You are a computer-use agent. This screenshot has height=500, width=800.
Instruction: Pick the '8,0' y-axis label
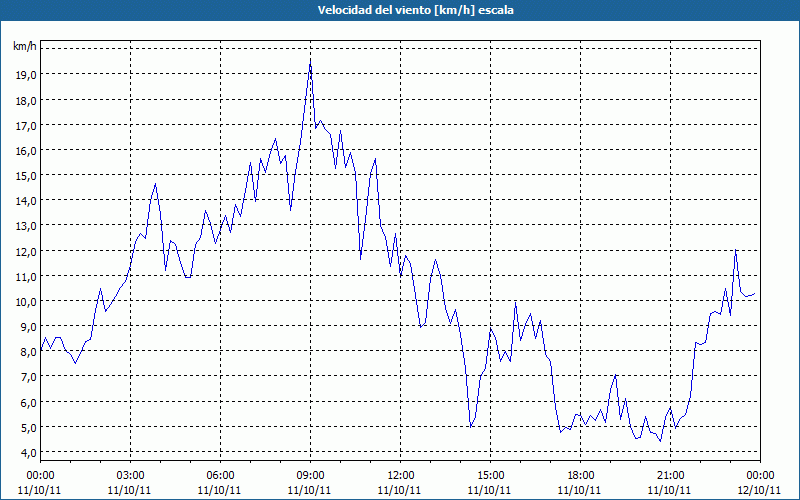[x=29, y=352]
